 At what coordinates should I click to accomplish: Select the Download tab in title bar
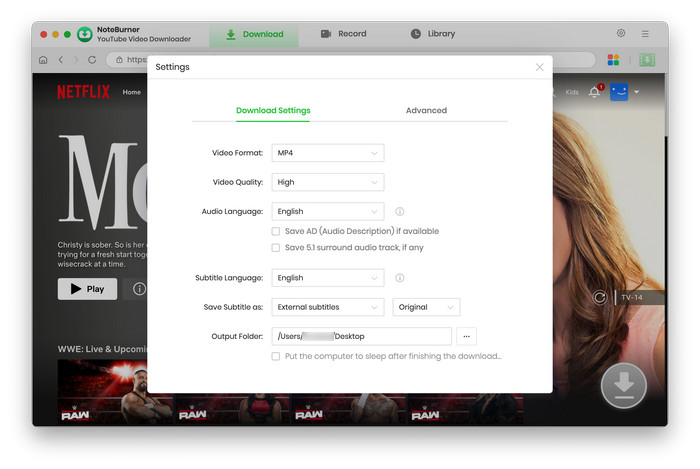click(x=254, y=34)
